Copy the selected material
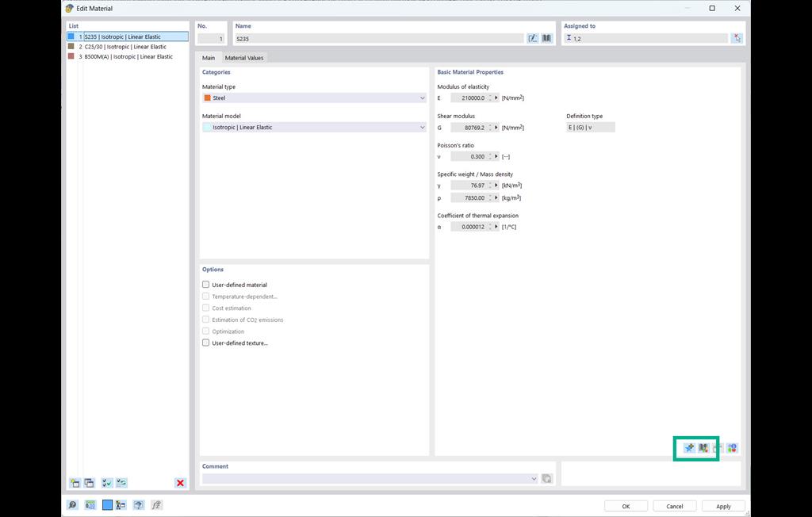The height and width of the screenshot is (517, 812). 87,483
